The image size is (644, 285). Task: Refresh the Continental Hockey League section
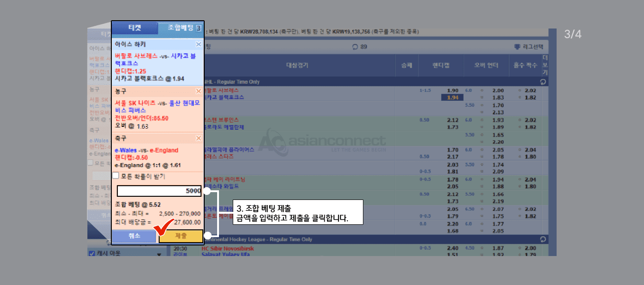(x=543, y=239)
